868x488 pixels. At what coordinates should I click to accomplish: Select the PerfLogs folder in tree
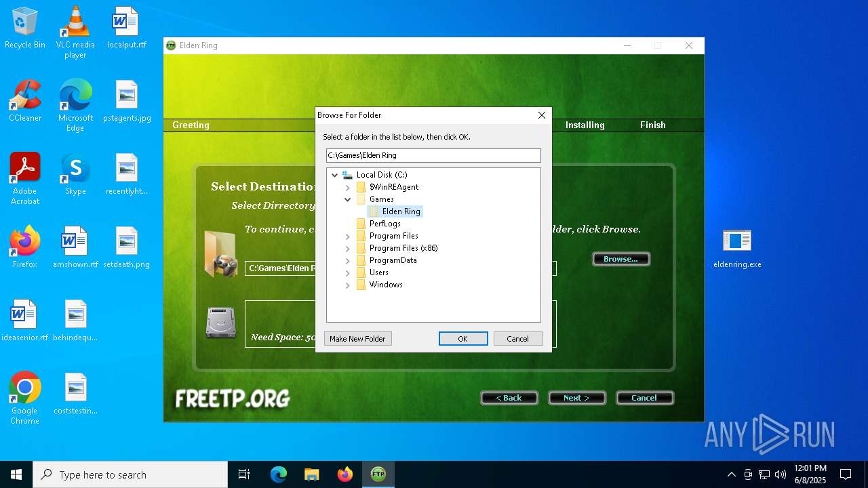click(x=384, y=224)
